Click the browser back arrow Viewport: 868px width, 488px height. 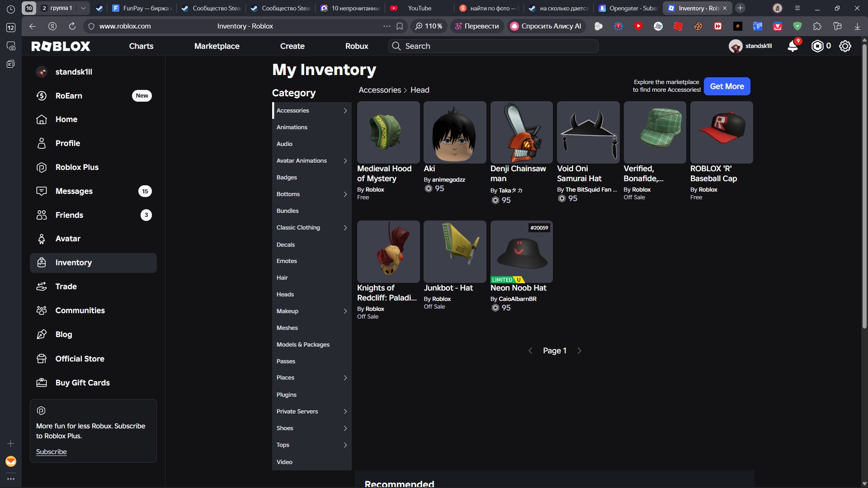(x=33, y=26)
